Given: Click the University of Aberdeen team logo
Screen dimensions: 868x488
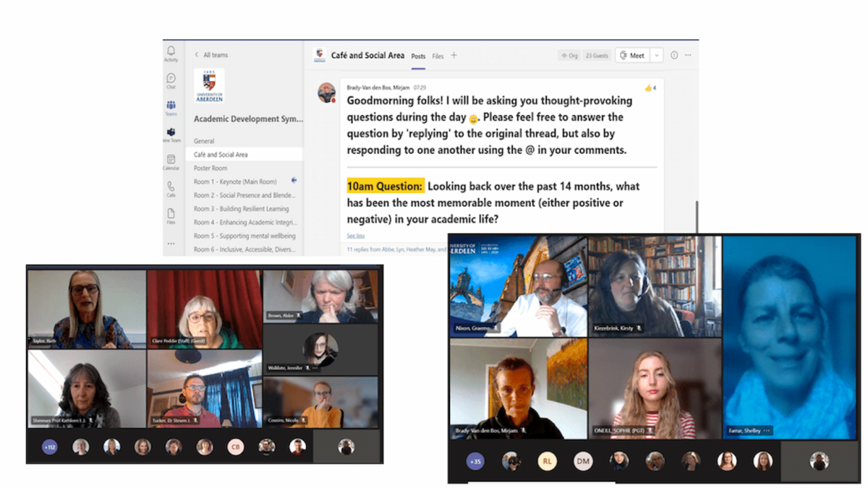Looking at the screenshot, I should tap(209, 86).
